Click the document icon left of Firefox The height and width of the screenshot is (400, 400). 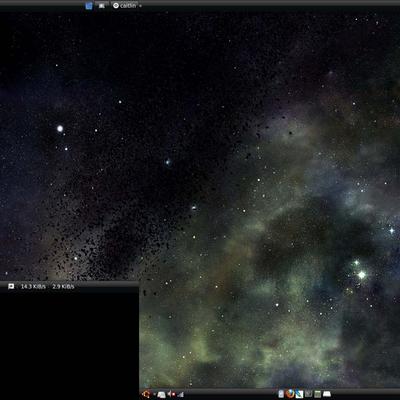click(281, 394)
